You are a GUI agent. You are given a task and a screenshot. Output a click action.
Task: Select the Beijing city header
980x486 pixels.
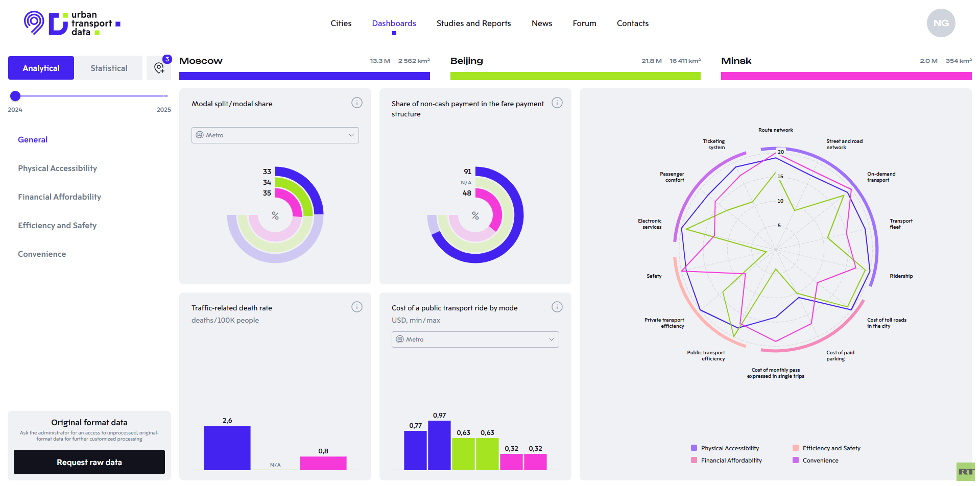point(466,61)
